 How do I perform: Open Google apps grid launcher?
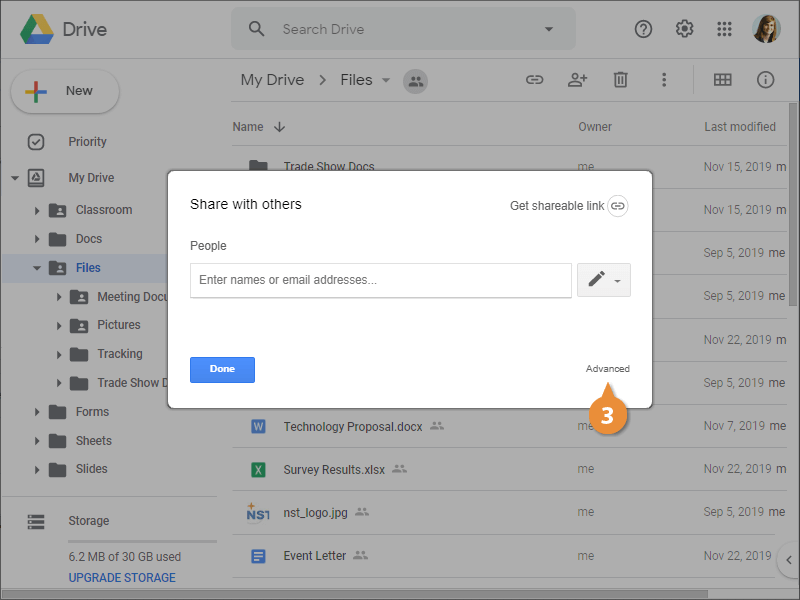(725, 29)
